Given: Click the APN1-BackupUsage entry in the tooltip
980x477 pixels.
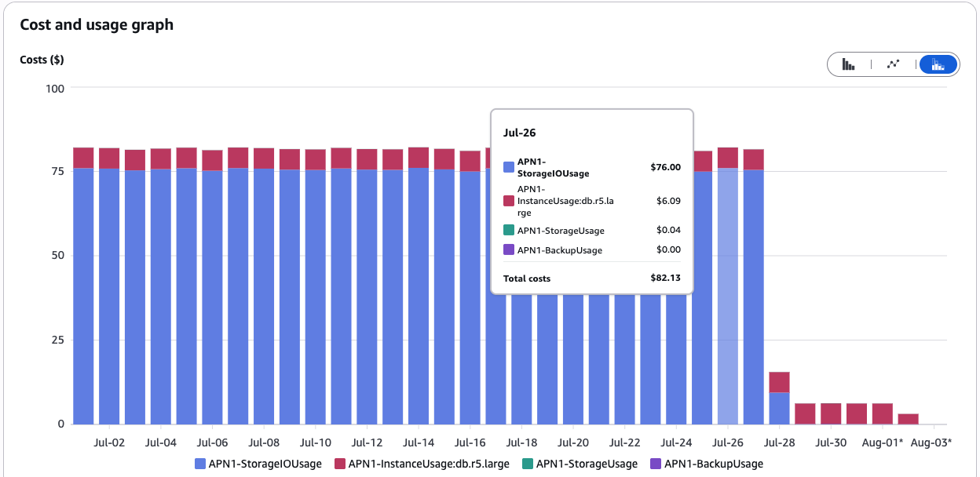Looking at the screenshot, I should click(x=560, y=250).
